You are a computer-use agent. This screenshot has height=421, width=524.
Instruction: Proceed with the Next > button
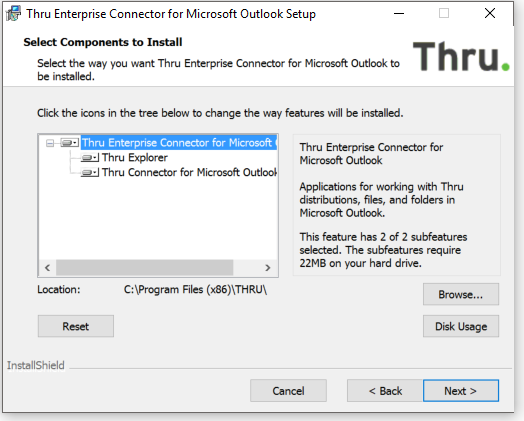(461, 391)
